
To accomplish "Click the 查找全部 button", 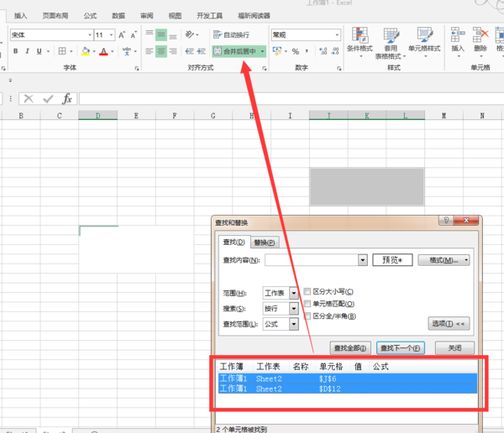I will point(350,348).
